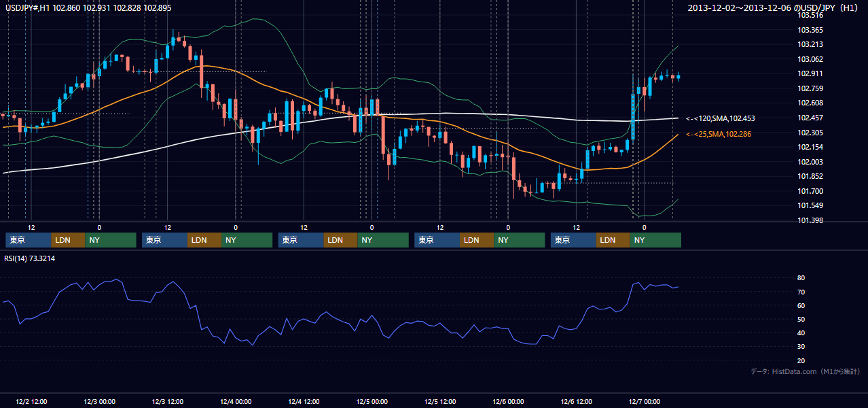Click the RSI(14) 73.3214 indicator label
This screenshot has width=868, height=408.
[30, 259]
